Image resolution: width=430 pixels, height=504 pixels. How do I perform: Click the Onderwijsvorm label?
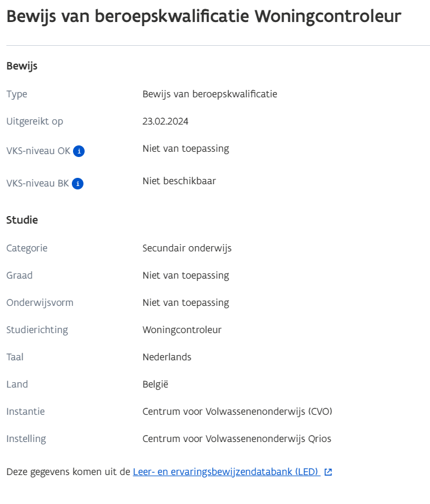point(40,302)
